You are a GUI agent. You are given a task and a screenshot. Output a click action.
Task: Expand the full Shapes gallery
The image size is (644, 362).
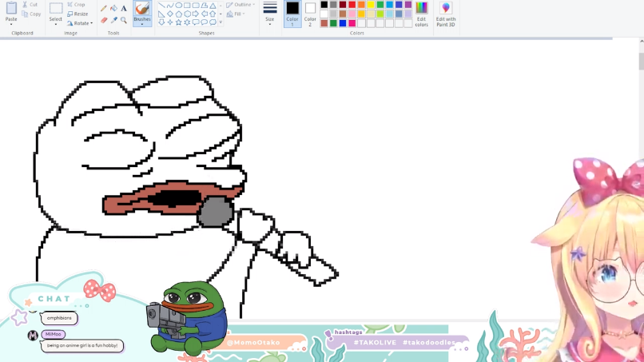coord(221,22)
